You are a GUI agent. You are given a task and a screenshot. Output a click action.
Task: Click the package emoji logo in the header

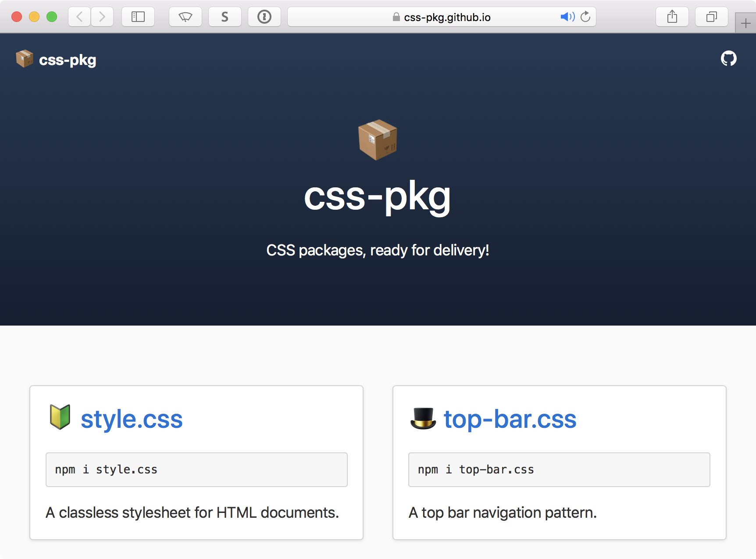(24, 59)
